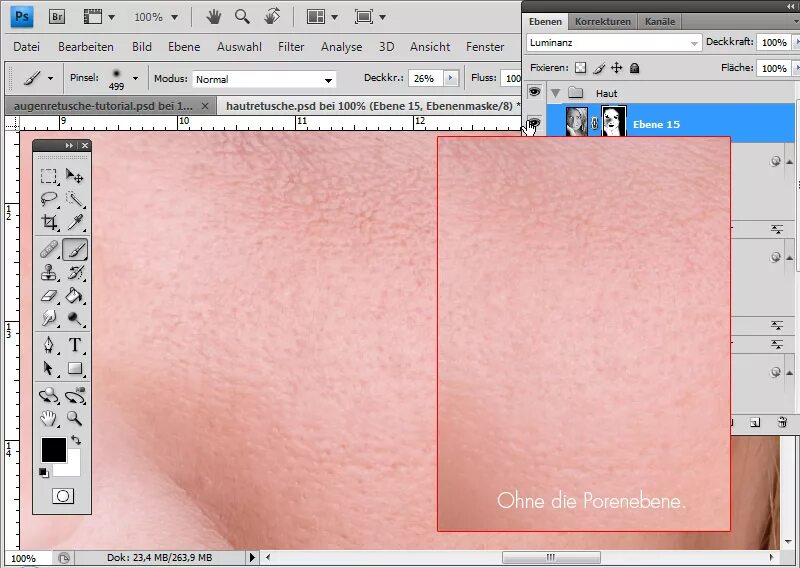Screen dimensions: 800x568
Task: Select the Lasso tool
Action: [49, 199]
